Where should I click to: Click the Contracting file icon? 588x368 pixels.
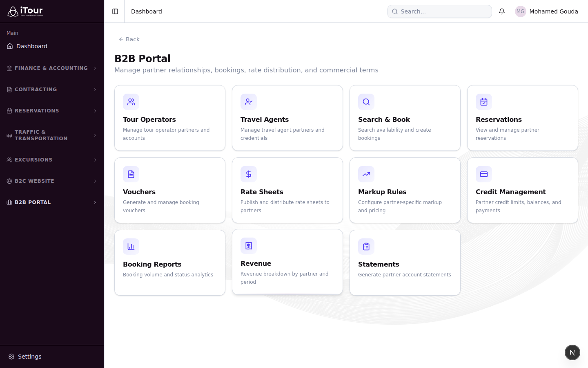click(9, 90)
